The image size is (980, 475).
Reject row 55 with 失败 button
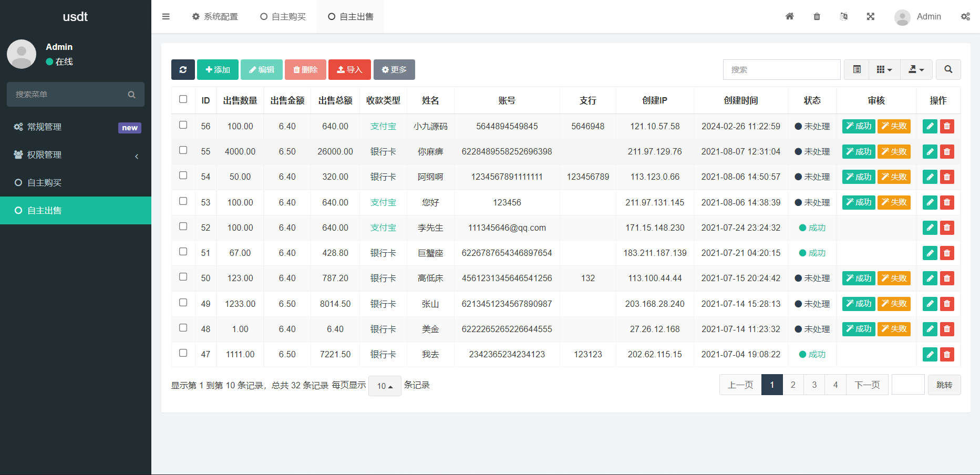click(894, 151)
